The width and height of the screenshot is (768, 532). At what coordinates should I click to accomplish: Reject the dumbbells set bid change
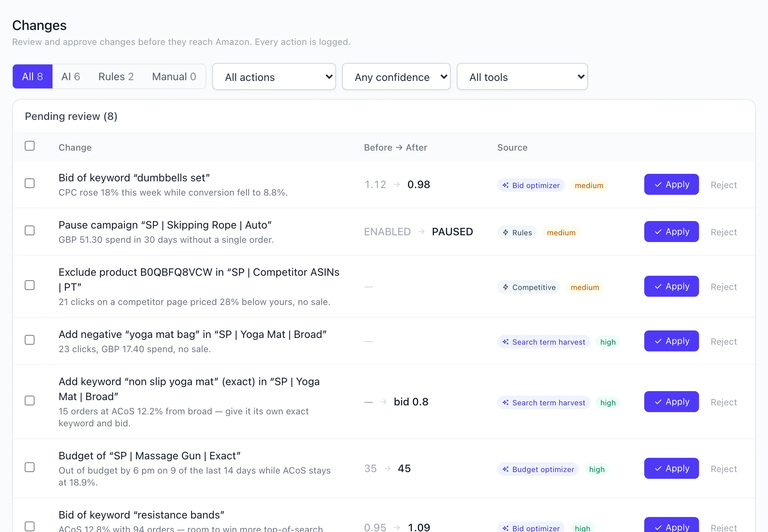[724, 185]
